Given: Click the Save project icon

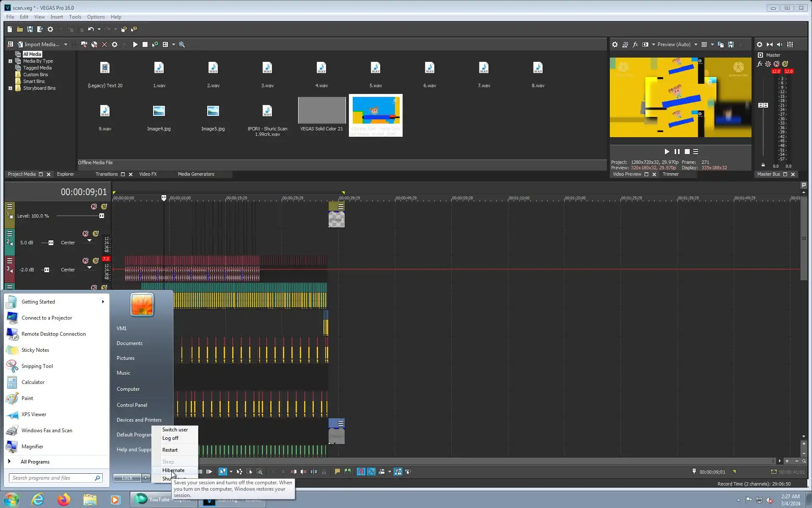Looking at the screenshot, I should [30, 29].
